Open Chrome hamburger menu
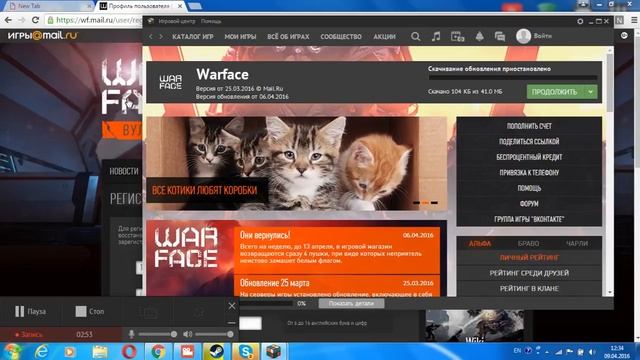This screenshot has width=640, height=360. tap(634, 20)
